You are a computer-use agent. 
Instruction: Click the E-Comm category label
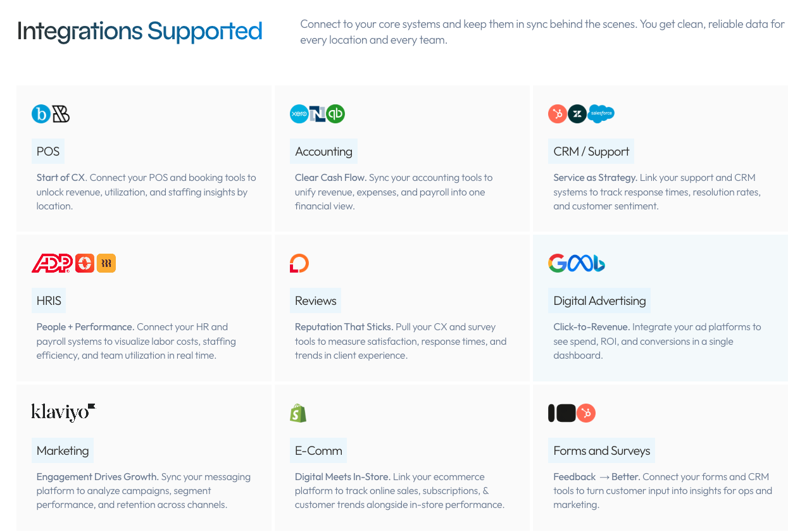(x=318, y=450)
